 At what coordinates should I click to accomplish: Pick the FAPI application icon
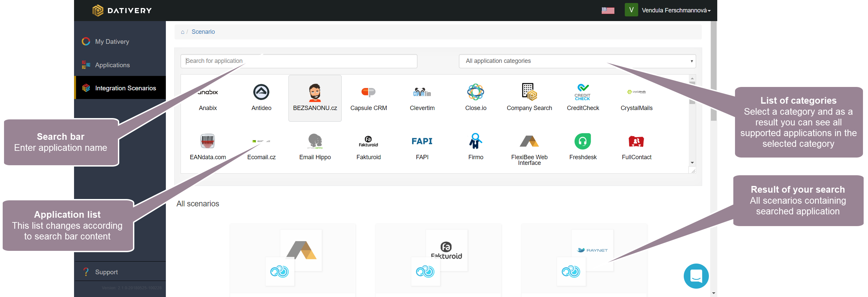click(x=422, y=141)
